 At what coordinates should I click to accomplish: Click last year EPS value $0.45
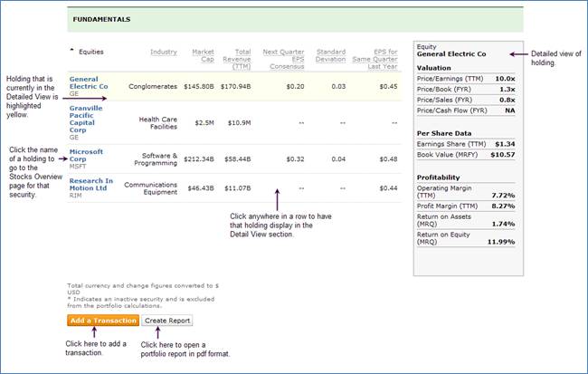388,86
